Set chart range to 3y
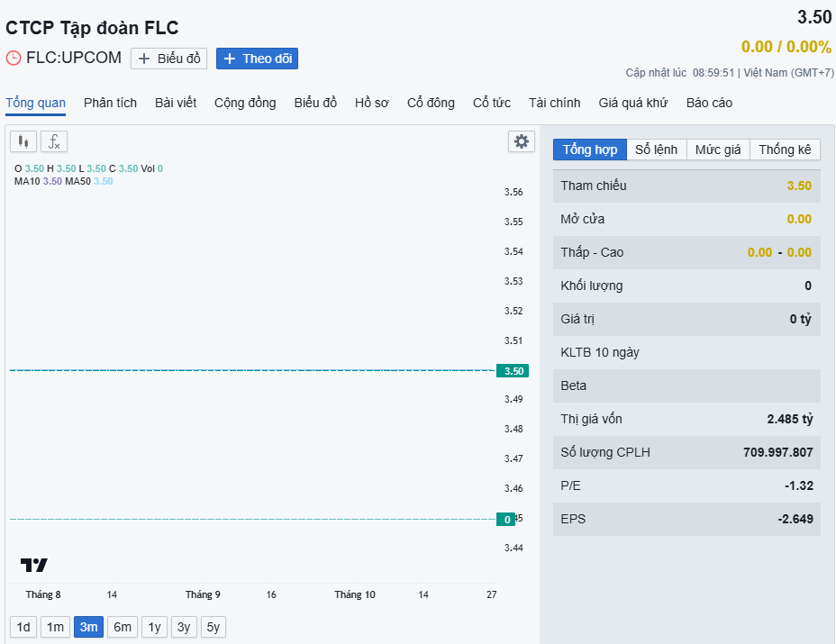The image size is (836, 644). (184, 627)
